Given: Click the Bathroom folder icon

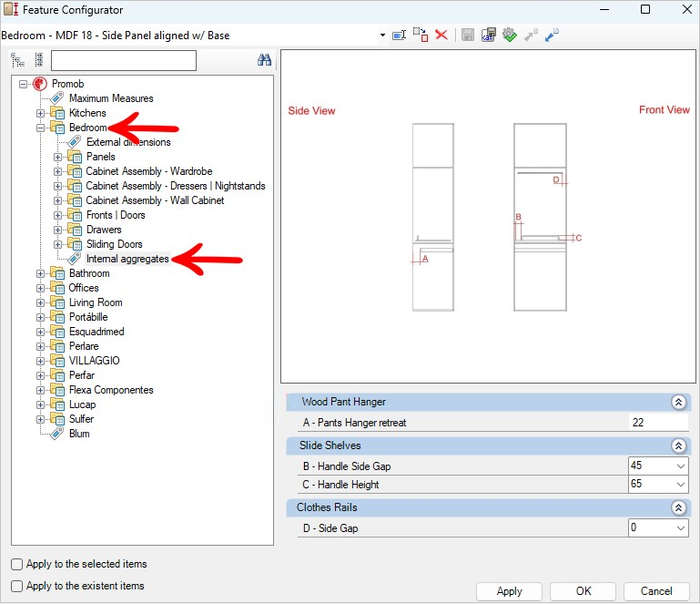Looking at the screenshot, I should click(57, 273).
